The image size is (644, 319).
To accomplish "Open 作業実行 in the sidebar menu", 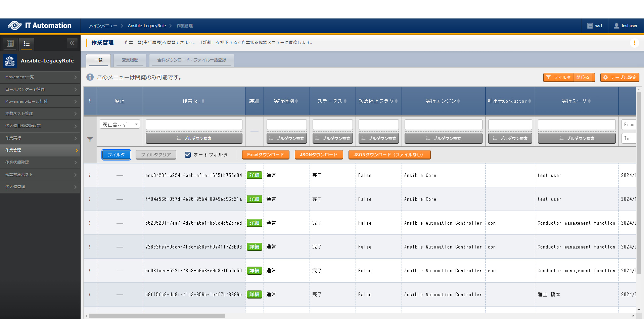I will [x=40, y=138].
